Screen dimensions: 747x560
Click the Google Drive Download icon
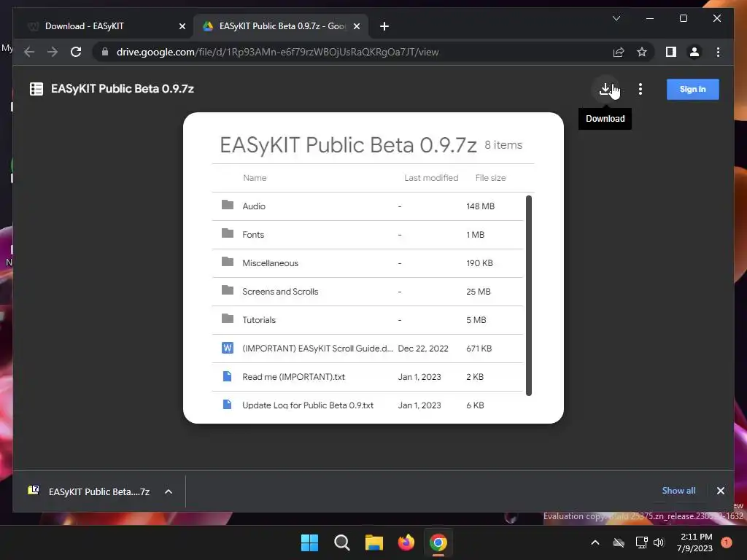click(x=605, y=89)
